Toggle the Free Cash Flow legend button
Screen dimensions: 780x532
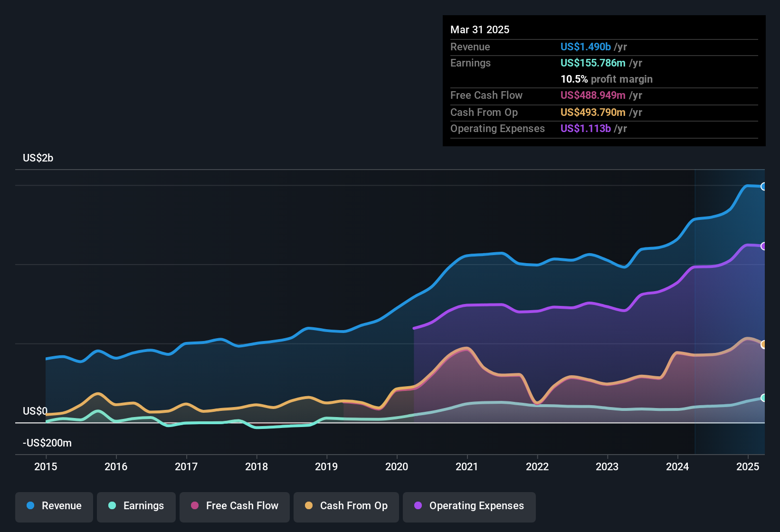(x=235, y=506)
